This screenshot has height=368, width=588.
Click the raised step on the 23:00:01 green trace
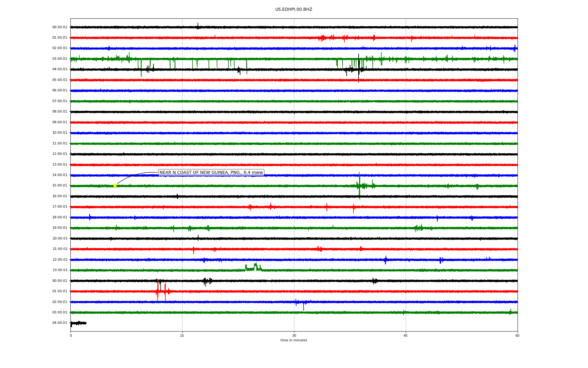pos(253,267)
